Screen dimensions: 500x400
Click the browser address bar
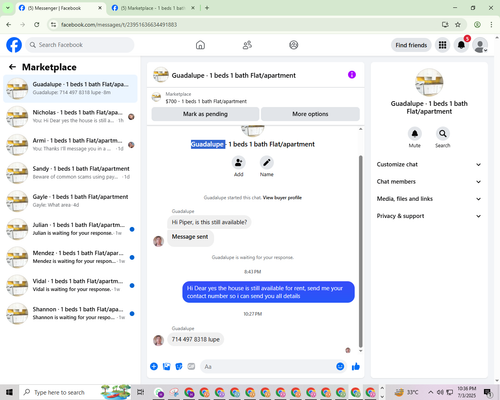[247, 25]
